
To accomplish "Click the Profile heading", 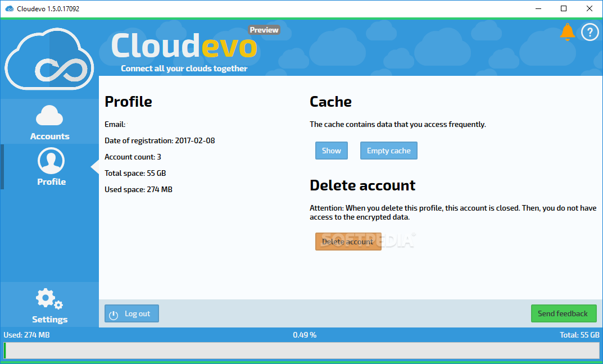I will pyautogui.click(x=128, y=102).
